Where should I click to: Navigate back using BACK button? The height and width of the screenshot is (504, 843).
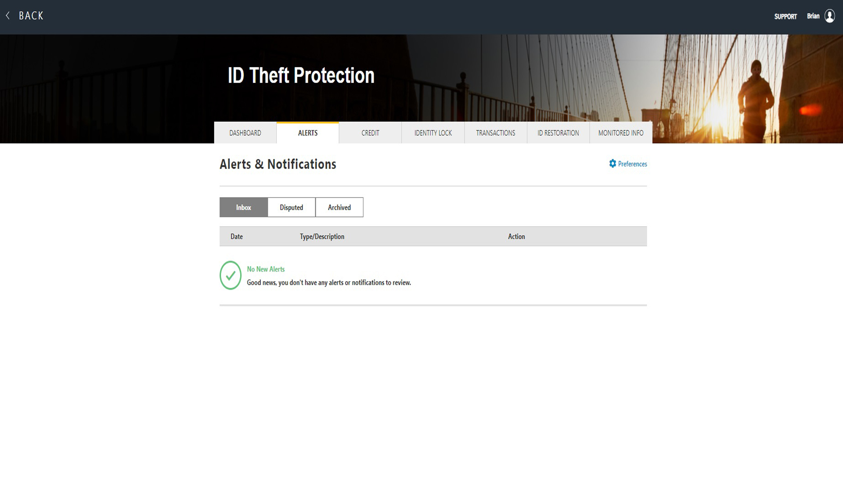click(24, 15)
